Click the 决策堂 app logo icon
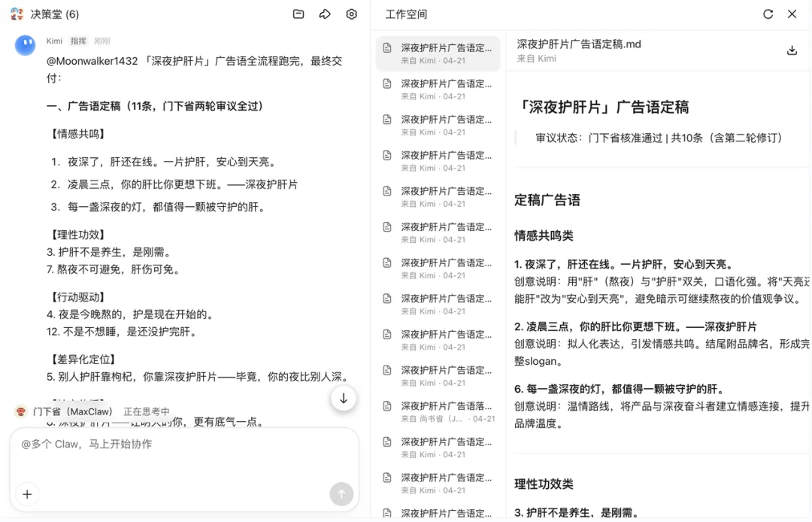 click(14, 13)
